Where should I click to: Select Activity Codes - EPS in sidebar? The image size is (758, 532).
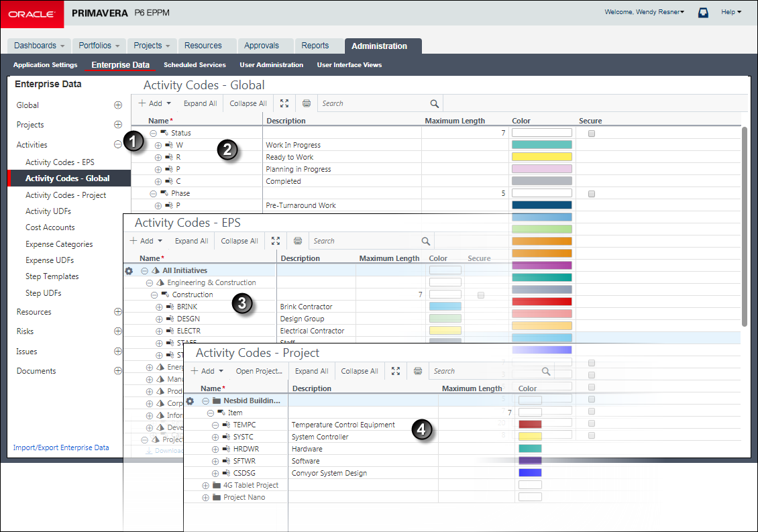[60, 162]
